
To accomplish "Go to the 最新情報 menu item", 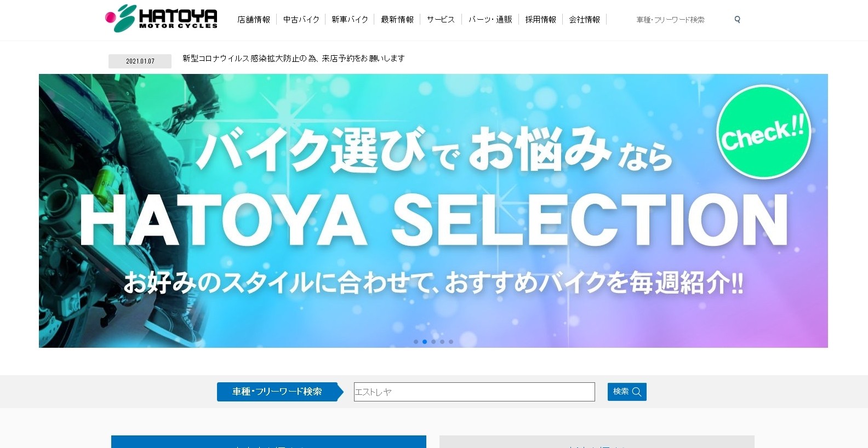I will click(x=397, y=20).
